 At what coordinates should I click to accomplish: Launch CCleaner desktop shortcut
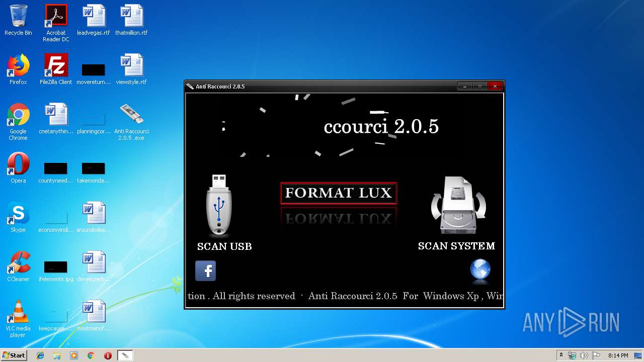point(18,266)
